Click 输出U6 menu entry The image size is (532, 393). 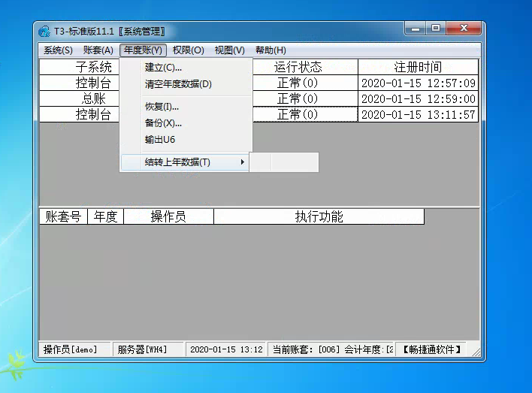coord(186,140)
